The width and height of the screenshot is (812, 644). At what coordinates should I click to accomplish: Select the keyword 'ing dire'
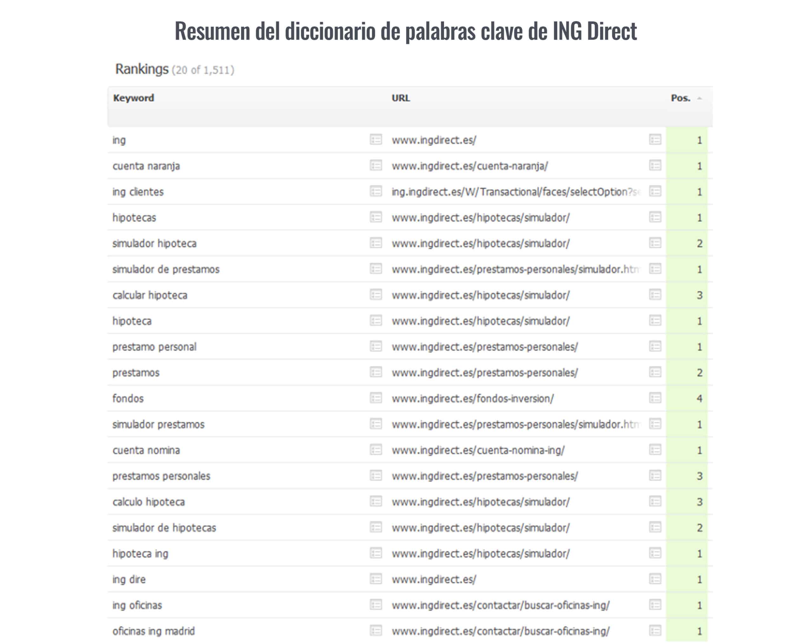129,579
